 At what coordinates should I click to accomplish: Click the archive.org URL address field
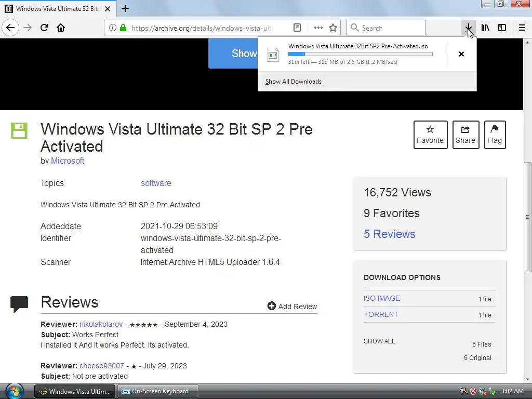[202, 28]
